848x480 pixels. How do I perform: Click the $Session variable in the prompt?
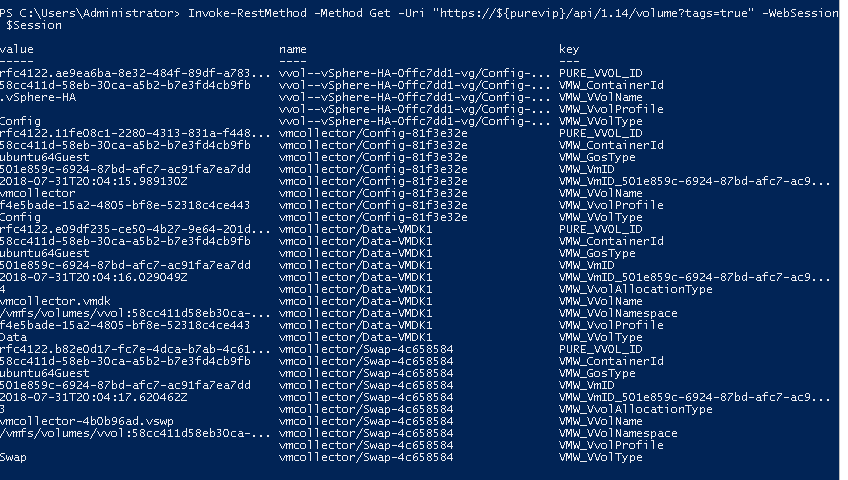pyautogui.click(x=34, y=25)
